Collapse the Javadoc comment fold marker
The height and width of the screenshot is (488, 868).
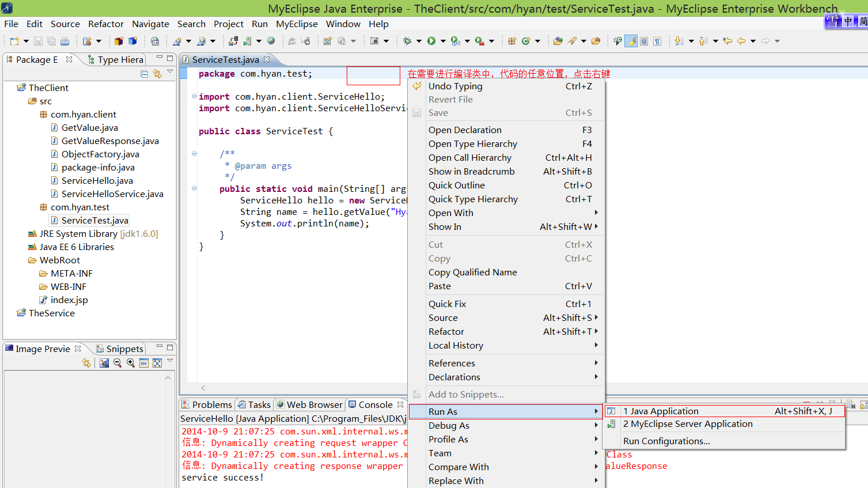(x=194, y=154)
